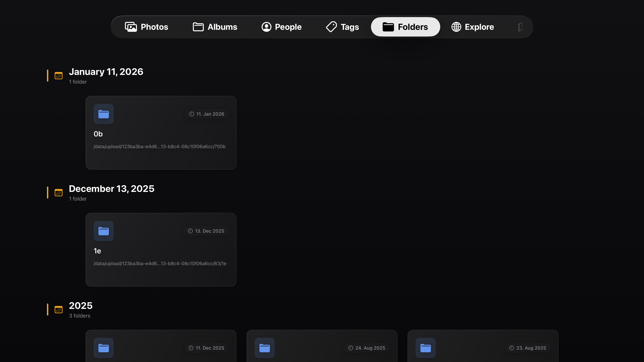The image size is (644, 362).
Task: Click the 11. Jan 2026 date badge
Action: (207, 114)
